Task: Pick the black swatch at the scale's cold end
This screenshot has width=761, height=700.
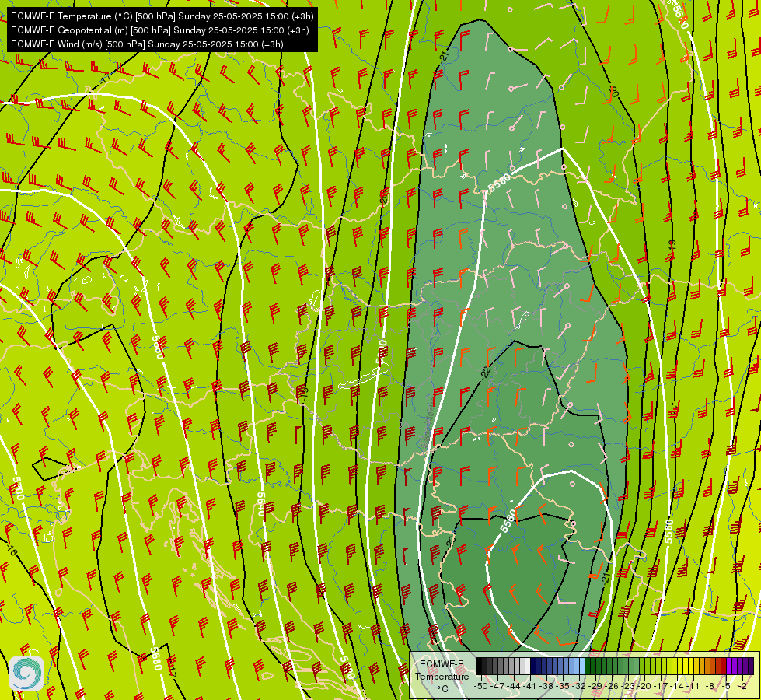Action: pyautogui.click(x=479, y=666)
